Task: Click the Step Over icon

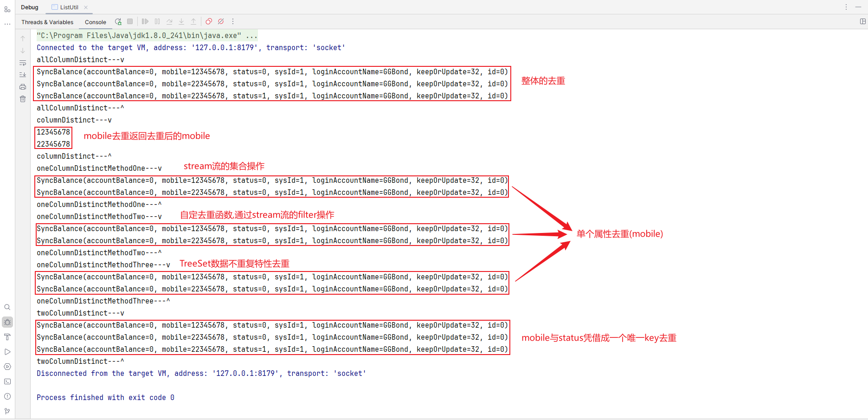Action: tap(169, 21)
